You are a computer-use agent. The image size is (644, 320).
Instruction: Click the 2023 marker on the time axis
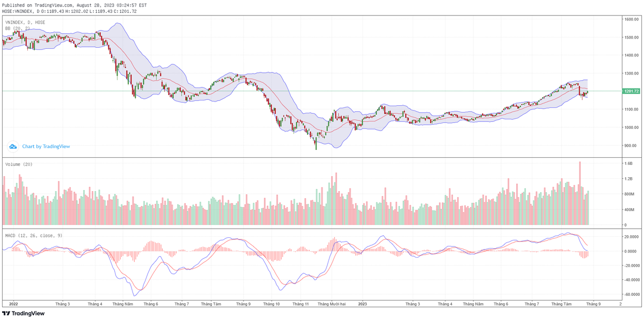[x=363, y=303]
